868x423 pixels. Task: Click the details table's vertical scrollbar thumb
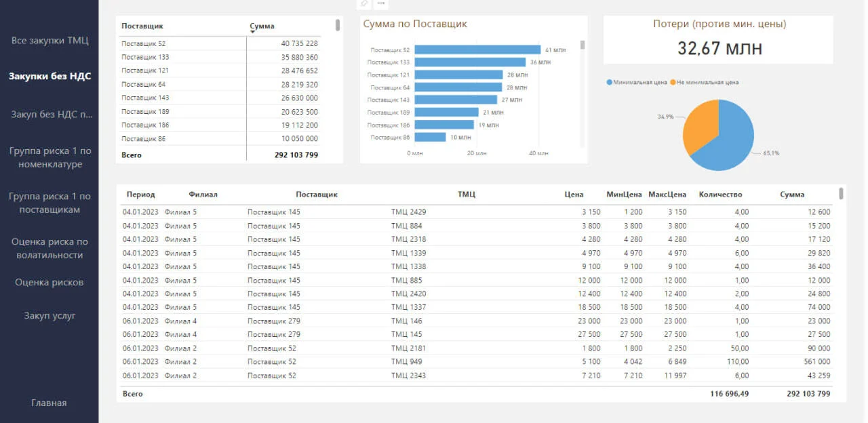(x=841, y=194)
